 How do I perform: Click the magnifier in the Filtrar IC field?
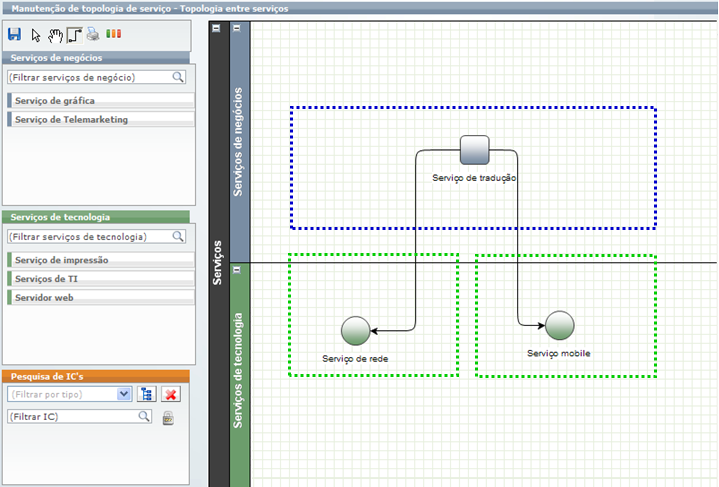pyautogui.click(x=144, y=416)
